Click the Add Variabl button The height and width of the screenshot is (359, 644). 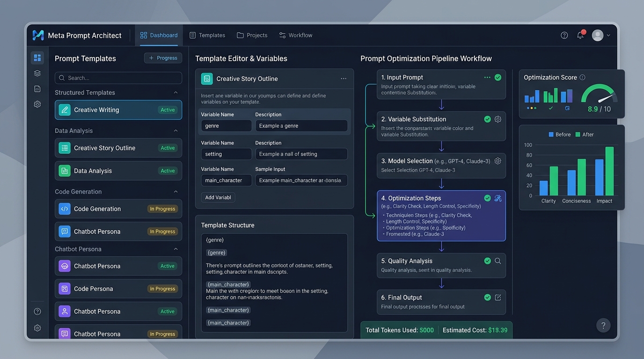coord(218,197)
